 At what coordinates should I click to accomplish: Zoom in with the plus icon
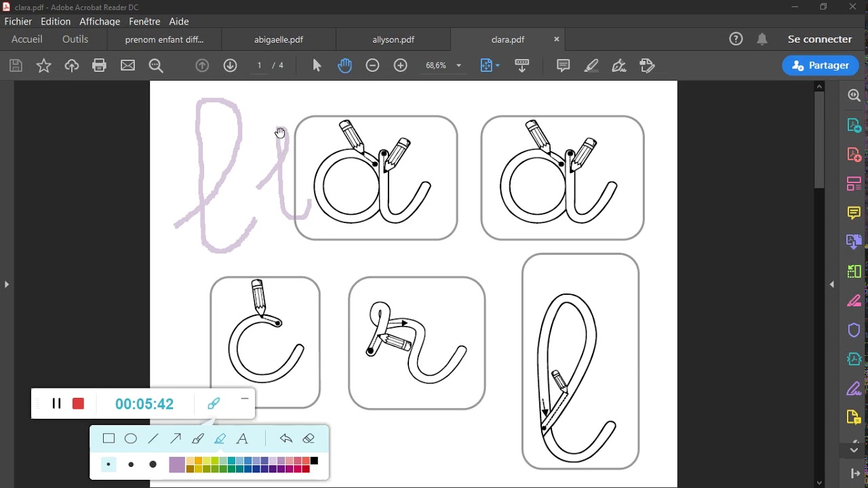401,66
